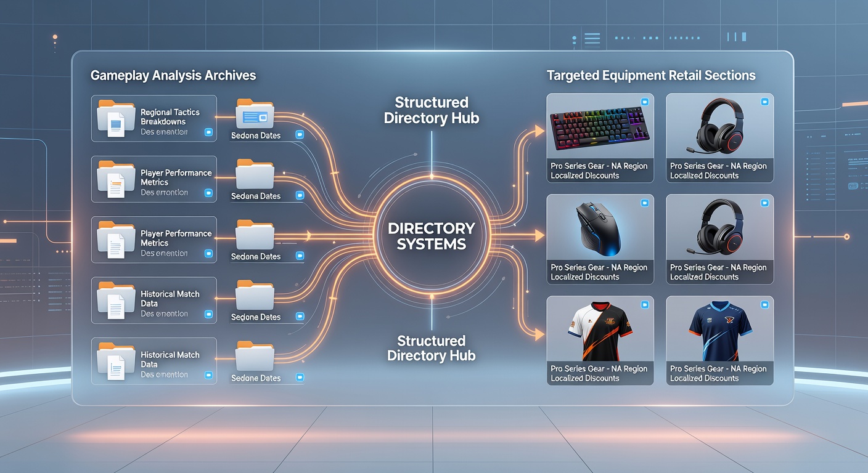Click the blue badge beside Sedana Dates
868x473 pixels.
pos(300,196)
